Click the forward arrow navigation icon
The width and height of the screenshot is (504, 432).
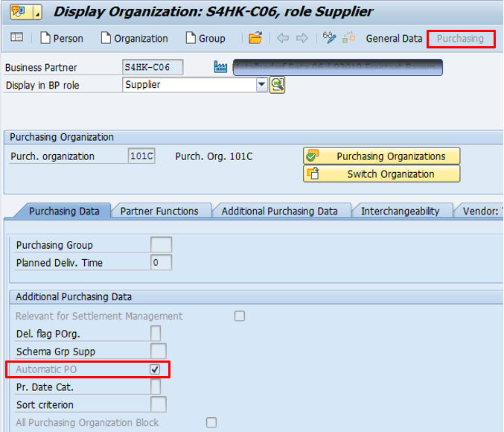pyautogui.click(x=302, y=38)
